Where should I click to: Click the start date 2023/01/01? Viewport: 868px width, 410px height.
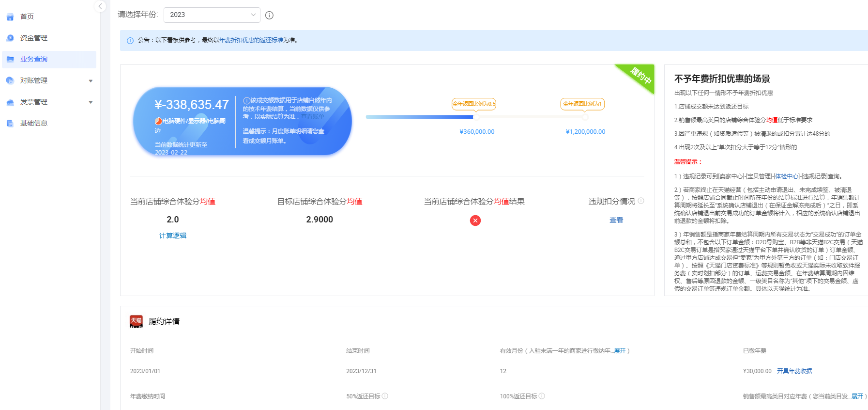click(145, 371)
